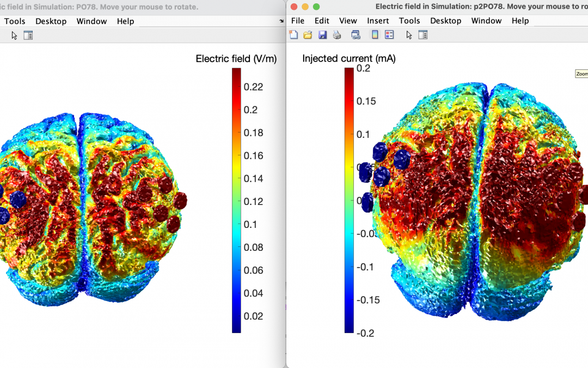This screenshot has width=588, height=368.
Task: Click the Insert Legend icon
Action: (x=389, y=35)
